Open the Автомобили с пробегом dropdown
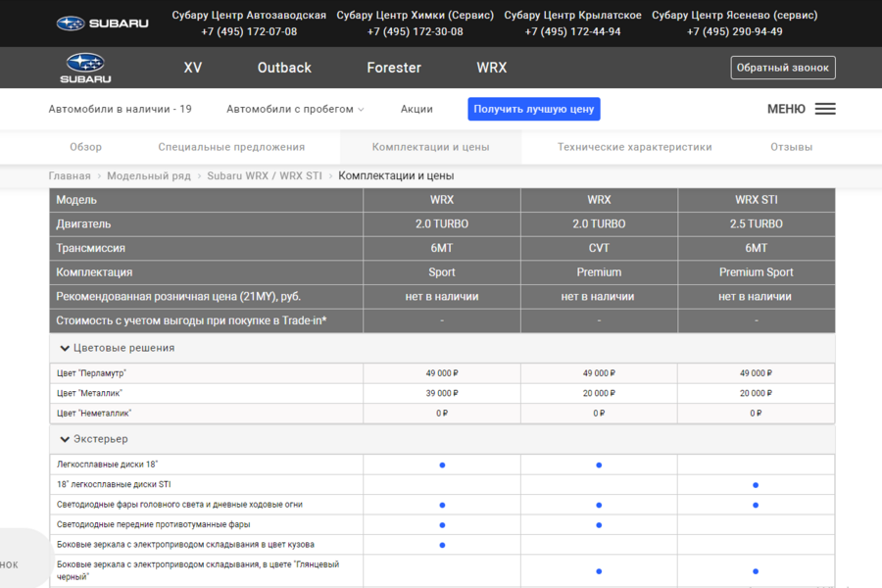Screen dimensions: 882x588 295,109
